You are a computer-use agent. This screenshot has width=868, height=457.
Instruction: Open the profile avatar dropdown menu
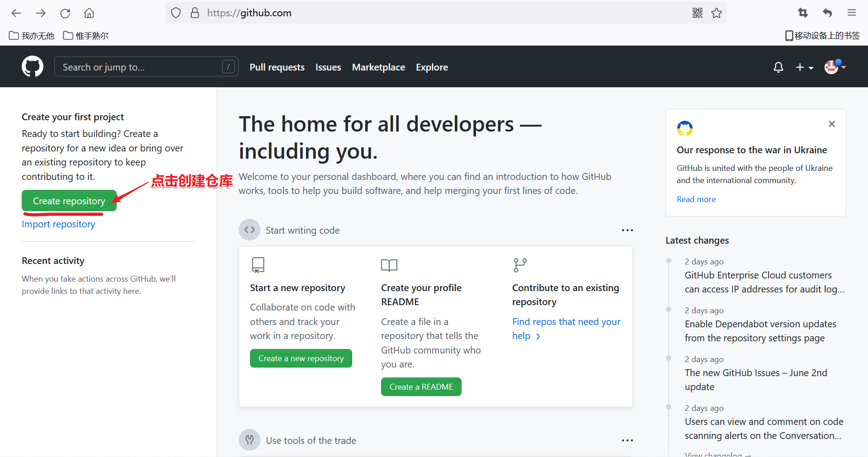(834, 67)
